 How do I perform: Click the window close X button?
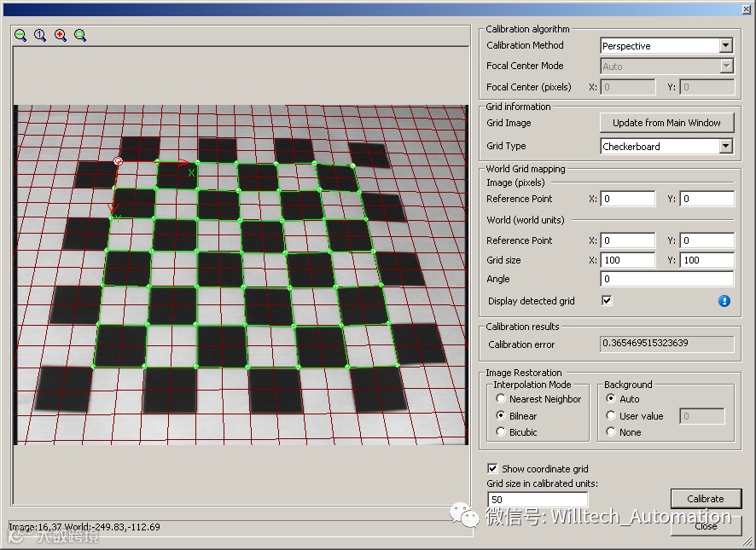pyautogui.click(x=746, y=9)
